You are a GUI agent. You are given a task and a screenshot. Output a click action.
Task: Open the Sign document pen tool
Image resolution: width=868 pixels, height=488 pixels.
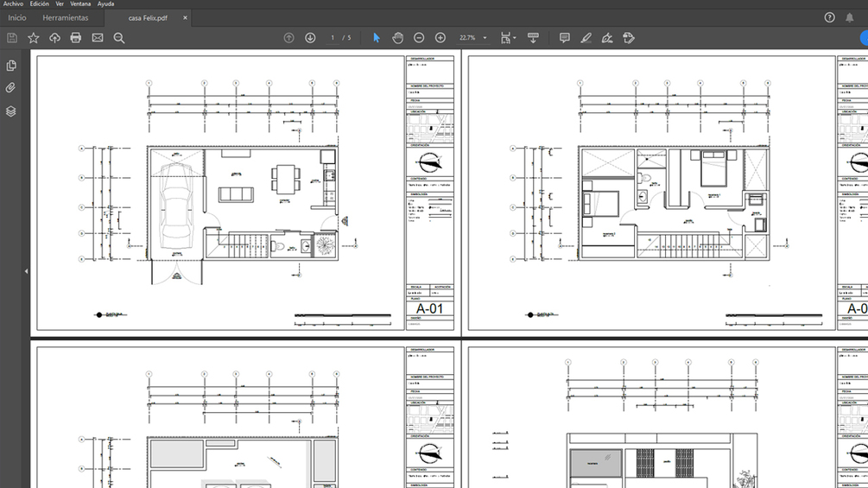coord(607,38)
